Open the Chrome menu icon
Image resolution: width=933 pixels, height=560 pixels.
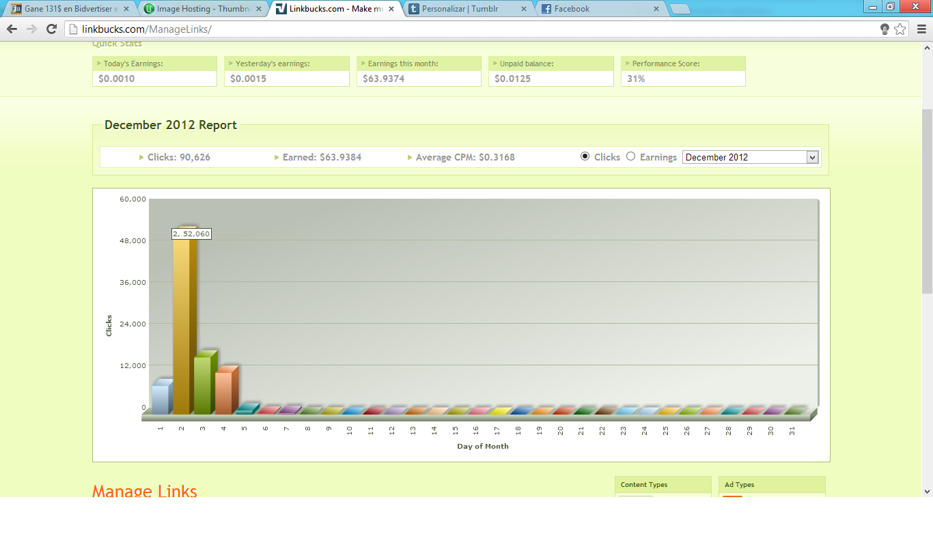click(x=921, y=29)
